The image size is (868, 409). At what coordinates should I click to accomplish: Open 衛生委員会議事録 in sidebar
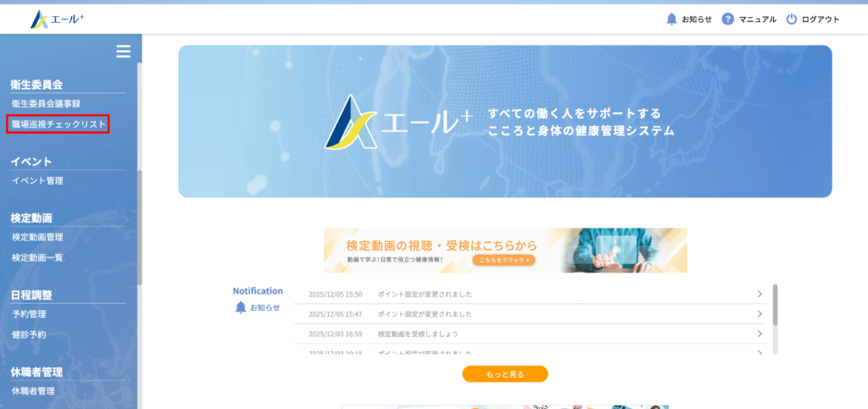pos(46,103)
